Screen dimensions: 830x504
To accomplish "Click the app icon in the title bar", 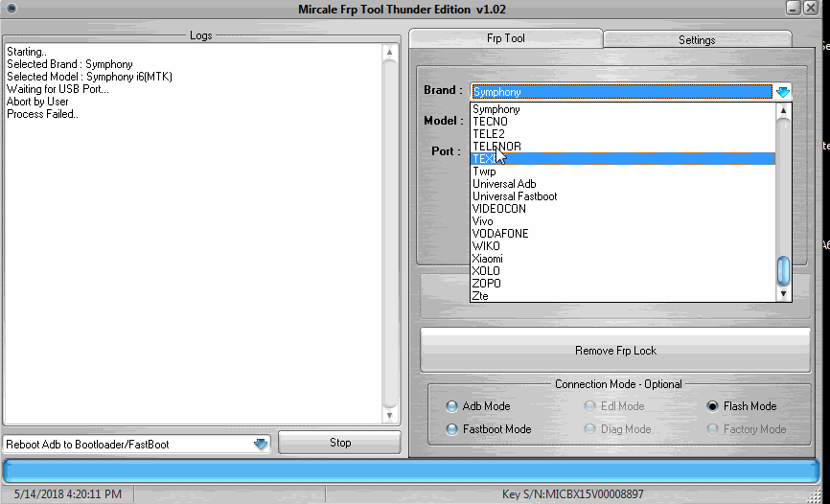I will click(11, 9).
